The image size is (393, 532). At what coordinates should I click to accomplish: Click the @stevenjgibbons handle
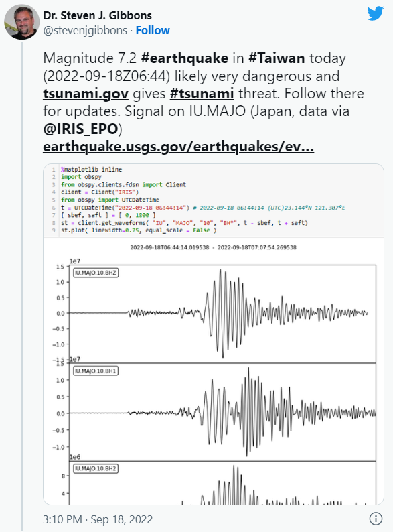coord(85,31)
